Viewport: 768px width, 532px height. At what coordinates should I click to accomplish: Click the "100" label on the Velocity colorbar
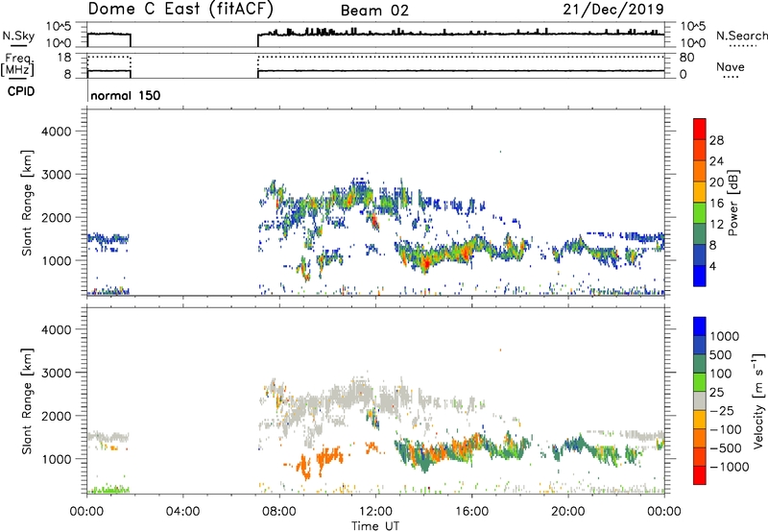coord(721,374)
